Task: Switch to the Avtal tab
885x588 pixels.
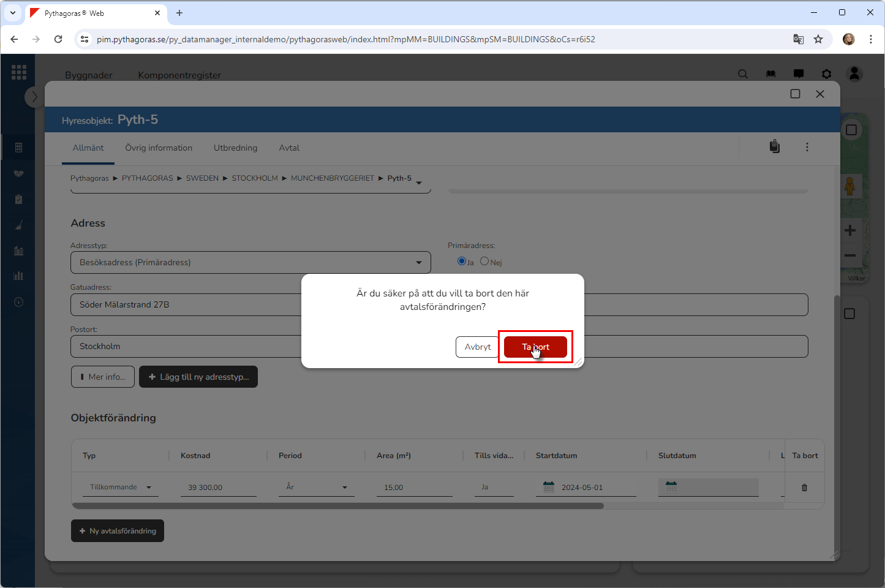Action: (289, 148)
